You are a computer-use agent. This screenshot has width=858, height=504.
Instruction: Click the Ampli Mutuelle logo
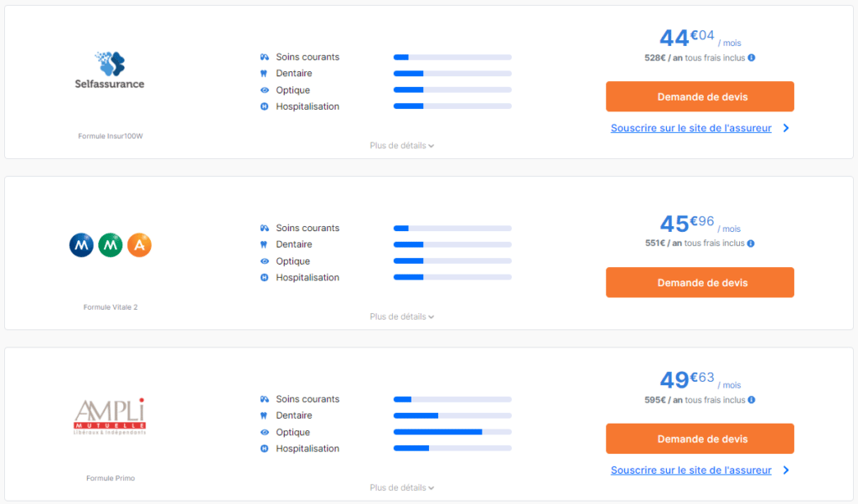tap(111, 416)
